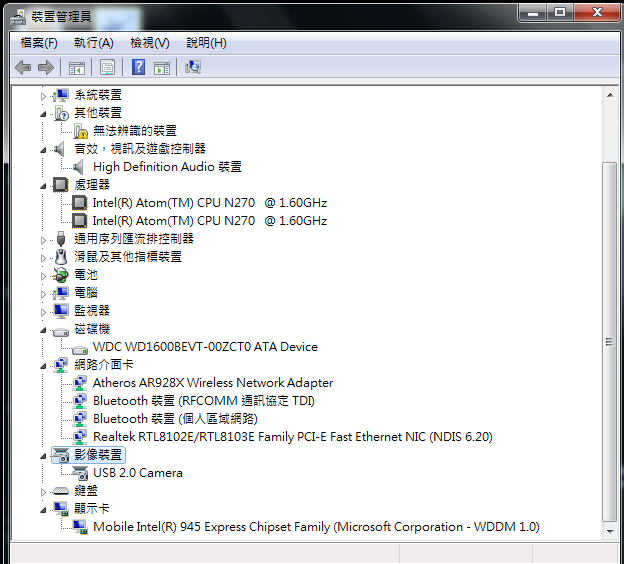Maximize the 裝置管理員 window
This screenshot has height=564, width=624.
tap(560, 13)
